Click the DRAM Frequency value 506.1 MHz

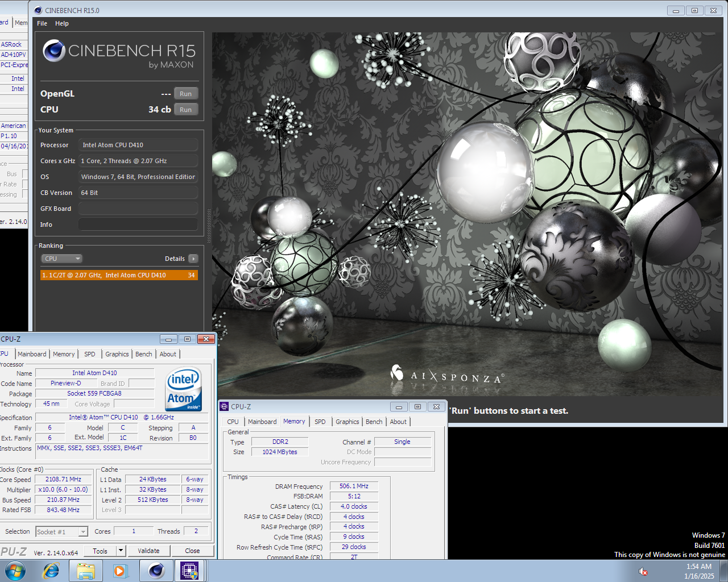(x=354, y=487)
